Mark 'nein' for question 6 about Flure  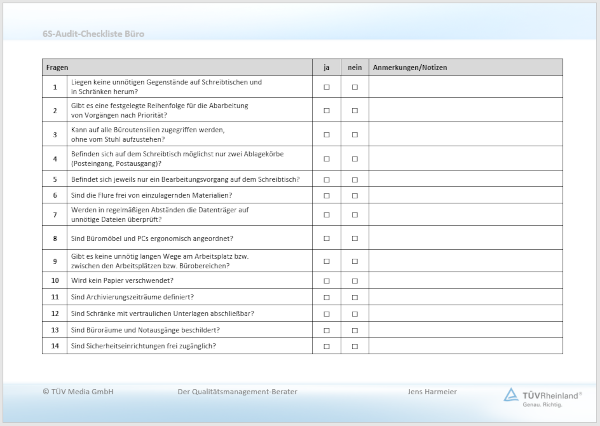(x=355, y=196)
